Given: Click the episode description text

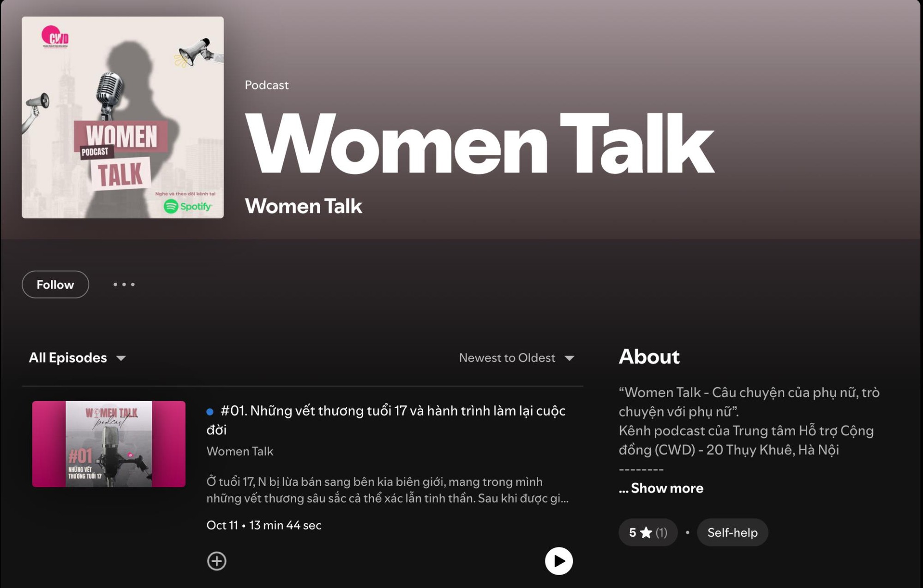Looking at the screenshot, I should pyautogui.click(x=387, y=490).
